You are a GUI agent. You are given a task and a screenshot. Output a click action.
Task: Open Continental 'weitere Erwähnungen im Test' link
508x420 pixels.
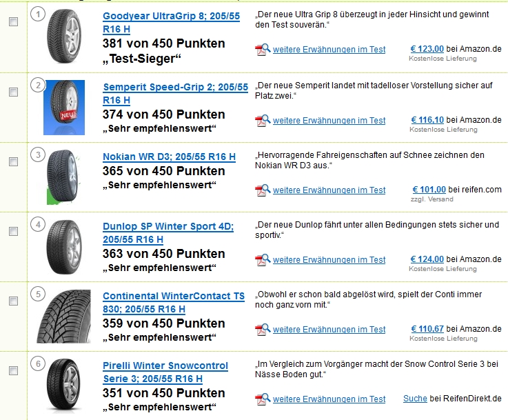click(329, 330)
